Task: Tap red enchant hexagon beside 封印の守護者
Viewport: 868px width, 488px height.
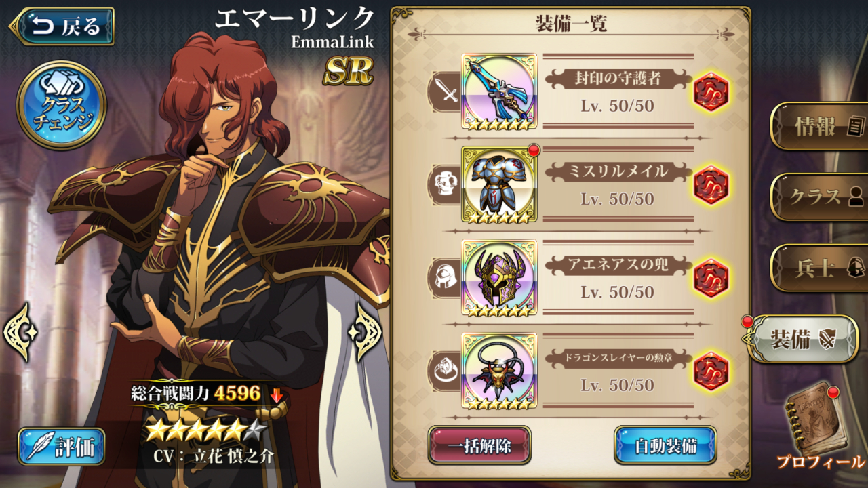Action: pyautogui.click(x=711, y=91)
